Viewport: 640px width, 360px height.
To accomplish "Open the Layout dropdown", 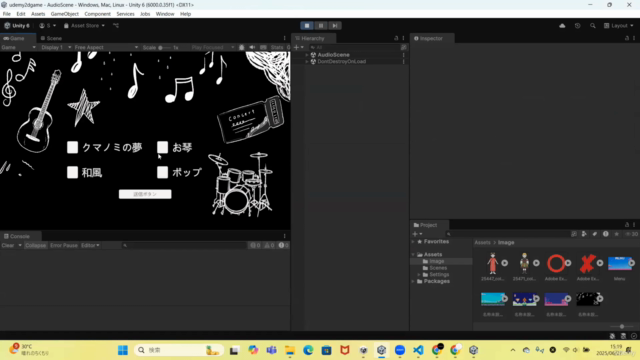I will point(618,26).
